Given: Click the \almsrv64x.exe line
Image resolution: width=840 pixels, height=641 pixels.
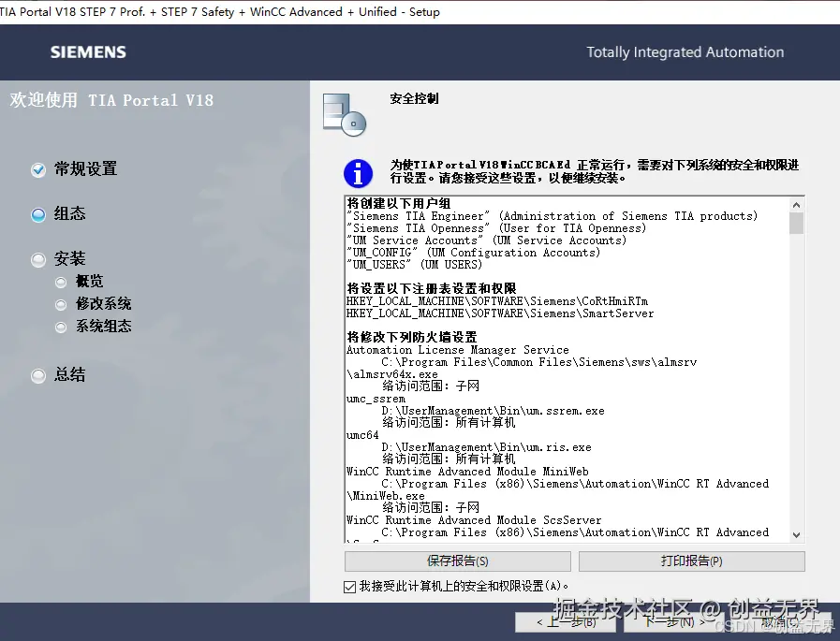Looking at the screenshot, I should coord(392,374).
